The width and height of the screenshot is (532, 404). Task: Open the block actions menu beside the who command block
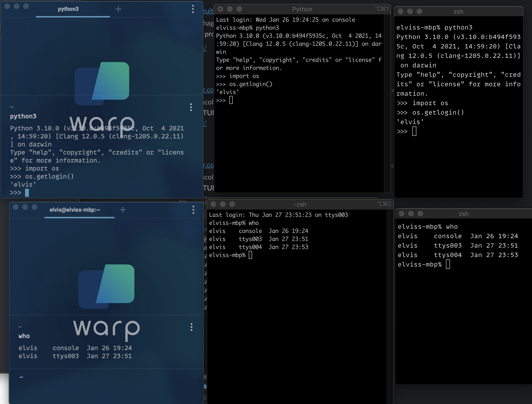(192, 327)
